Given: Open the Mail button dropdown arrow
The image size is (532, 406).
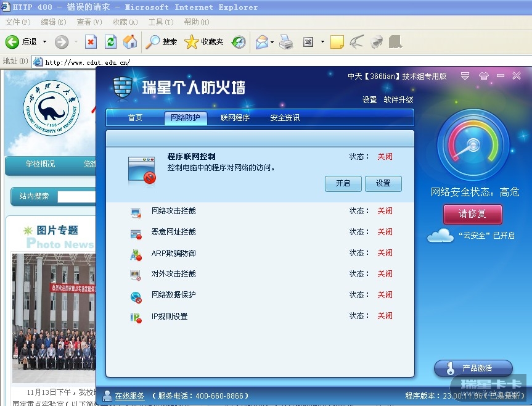Looking at the screenshot, I should coord(272,42).
